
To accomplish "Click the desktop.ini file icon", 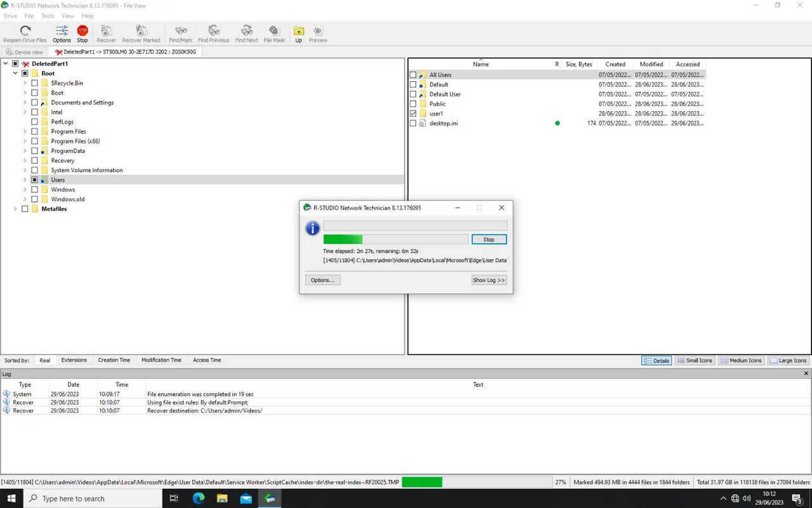I will [x=422, y=123].
